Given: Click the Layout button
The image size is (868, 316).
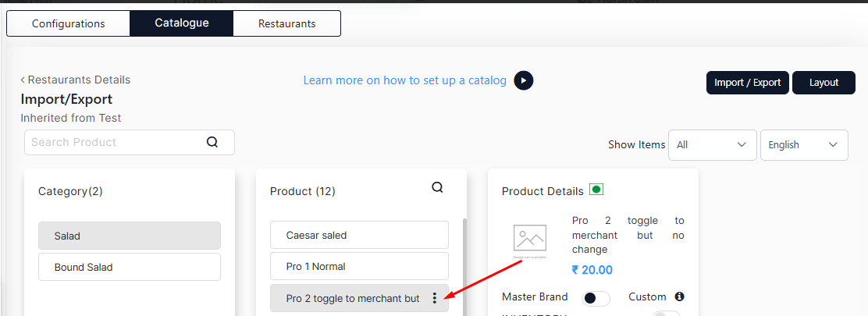Looking at the screenshot, I should coord(824,83).
